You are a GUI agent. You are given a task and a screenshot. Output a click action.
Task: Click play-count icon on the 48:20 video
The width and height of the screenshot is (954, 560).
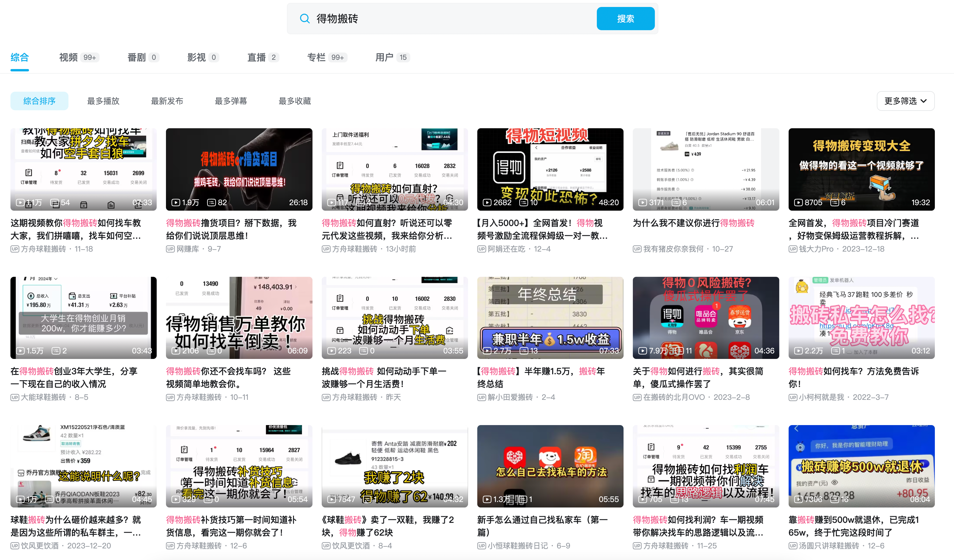487,203
